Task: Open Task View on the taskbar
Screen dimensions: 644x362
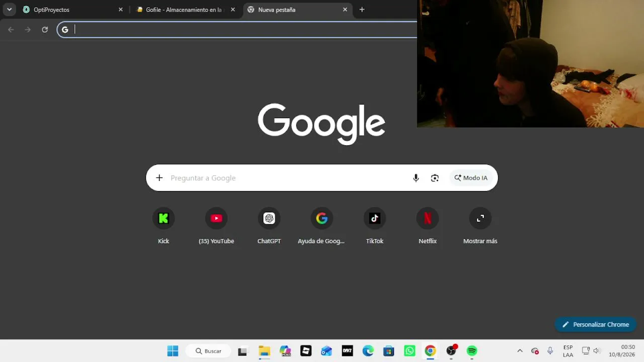Action: [243, 351]
